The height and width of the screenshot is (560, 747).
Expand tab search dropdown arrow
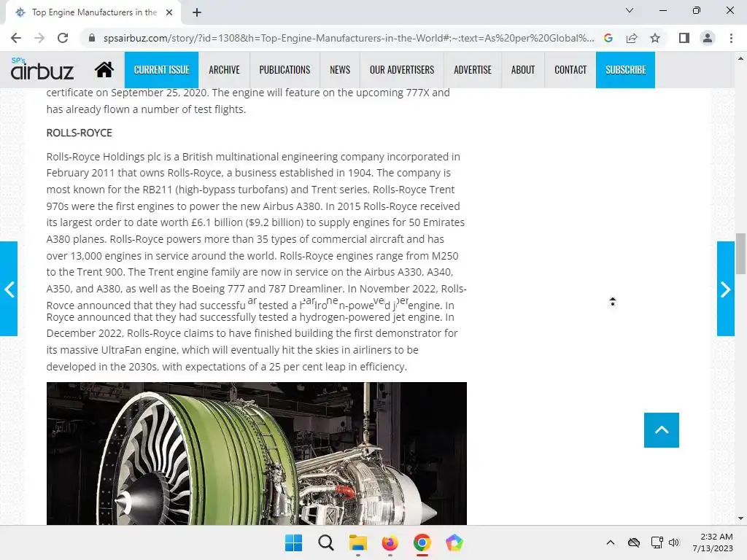630,10
